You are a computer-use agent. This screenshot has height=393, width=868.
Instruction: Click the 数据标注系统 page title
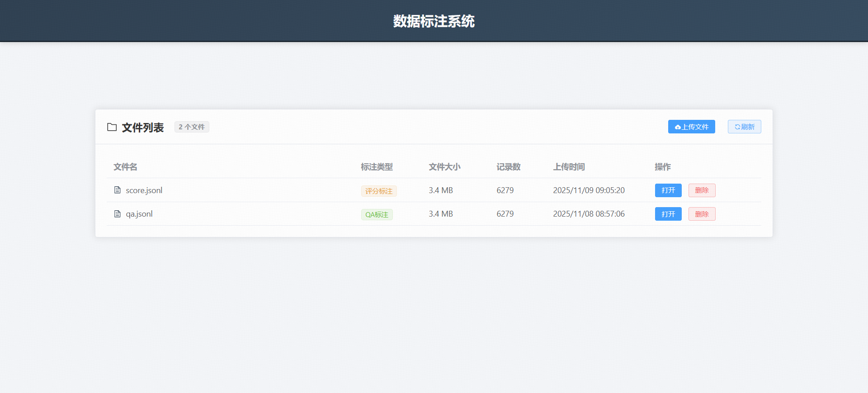[434, 21]
